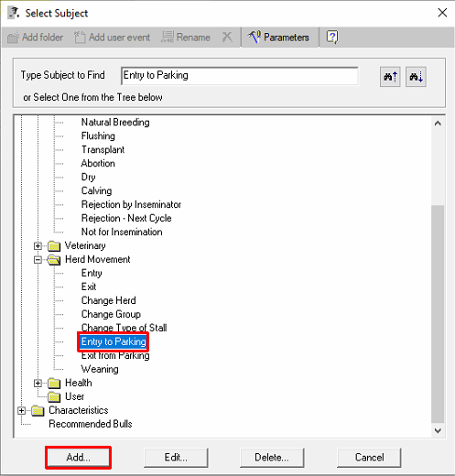Viewport: 455px width, 476px height.
Task: Click the Health folder icon
Action: 54,383
